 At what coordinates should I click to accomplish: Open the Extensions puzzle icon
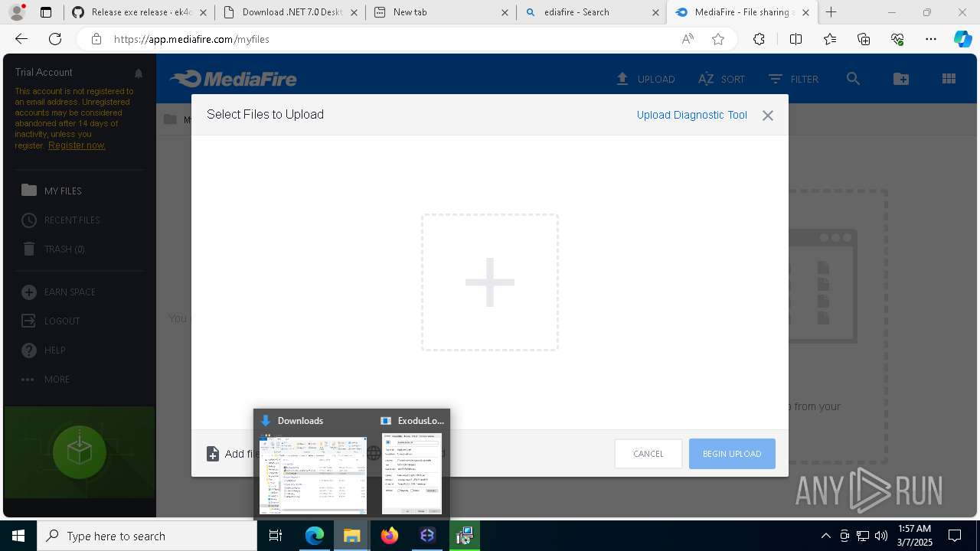point(759,39)
